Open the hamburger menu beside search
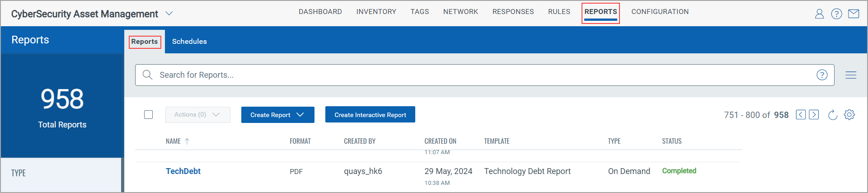868x193 pixels. pyautogui.click(x=851, y=75)
